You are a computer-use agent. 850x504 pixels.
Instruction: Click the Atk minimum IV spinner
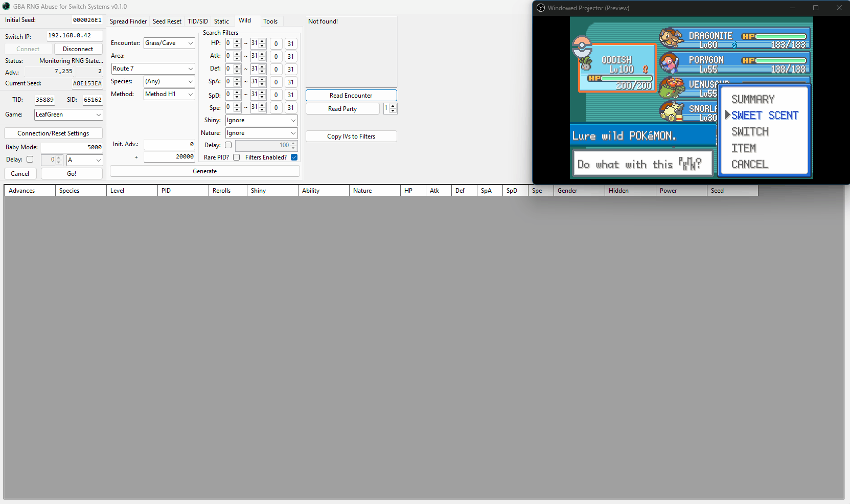233,56
